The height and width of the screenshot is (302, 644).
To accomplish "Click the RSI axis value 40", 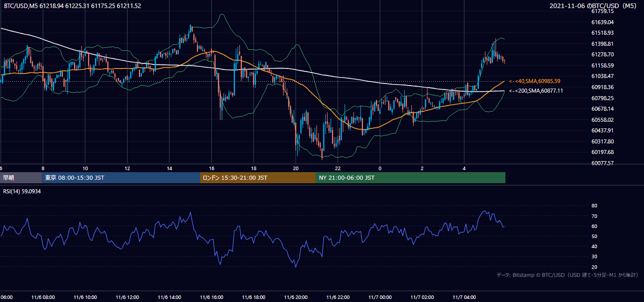I will (x=594, y=246).
